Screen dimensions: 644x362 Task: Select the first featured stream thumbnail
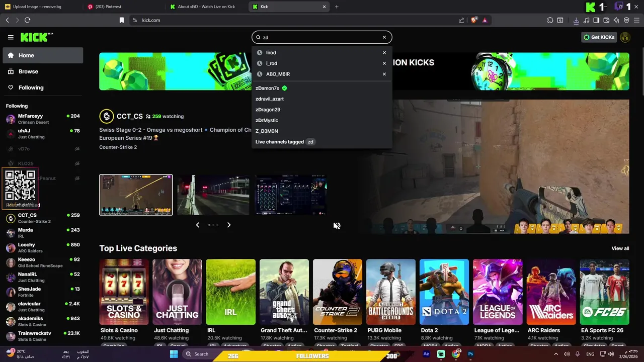tap(136, 195)
